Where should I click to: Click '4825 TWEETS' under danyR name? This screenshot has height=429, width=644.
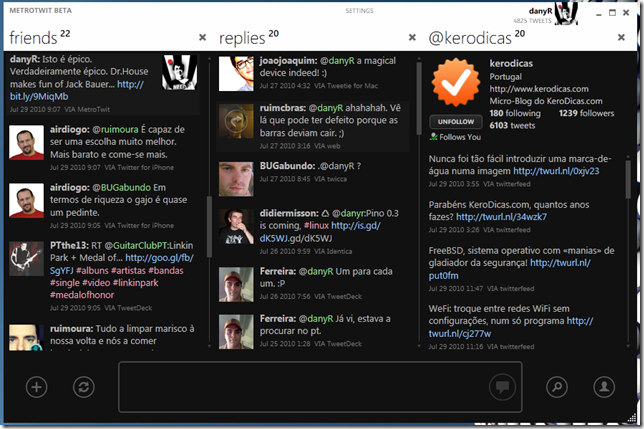(532, 21)
